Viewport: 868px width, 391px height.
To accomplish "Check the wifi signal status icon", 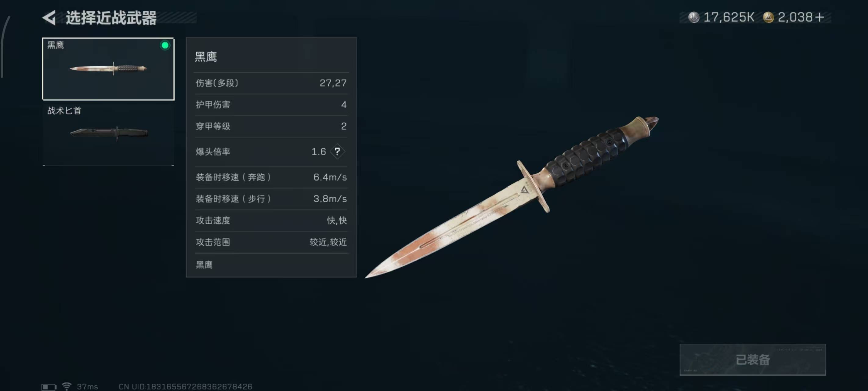I will [x=67, y=386].
